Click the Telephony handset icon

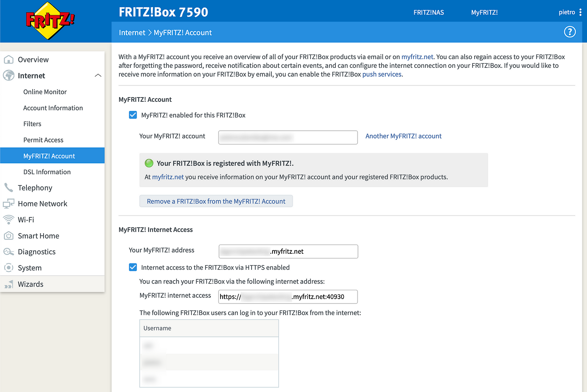8,188
